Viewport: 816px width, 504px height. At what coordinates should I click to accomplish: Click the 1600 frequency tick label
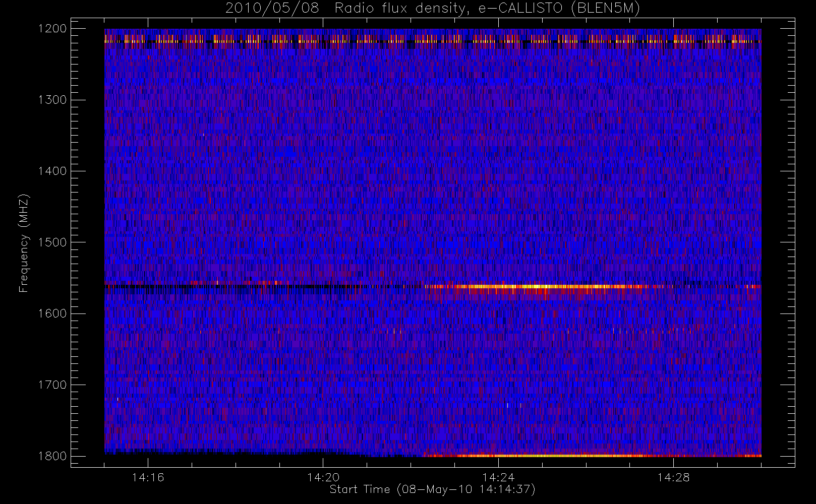click(52, 313)
